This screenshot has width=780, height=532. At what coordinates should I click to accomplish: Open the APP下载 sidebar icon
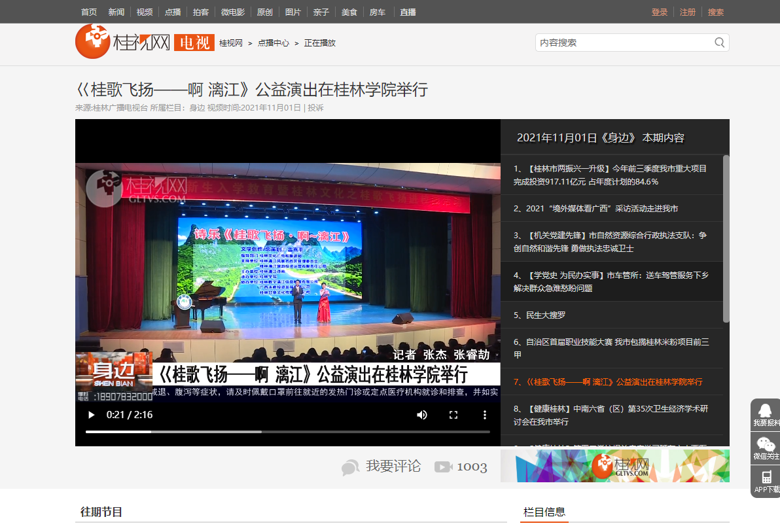click(x=765, y=482)
